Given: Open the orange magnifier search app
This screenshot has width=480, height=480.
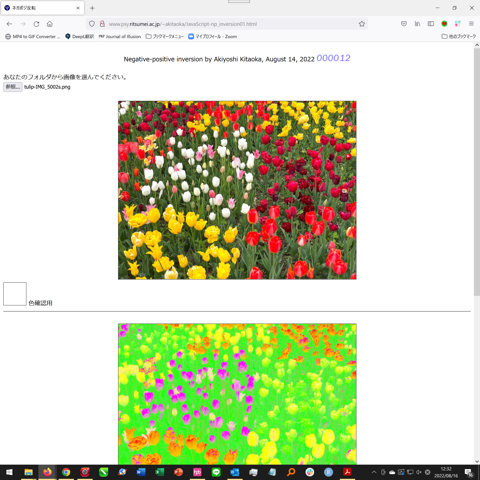Looking at the screenshot, I should click(x=291, y=472).
